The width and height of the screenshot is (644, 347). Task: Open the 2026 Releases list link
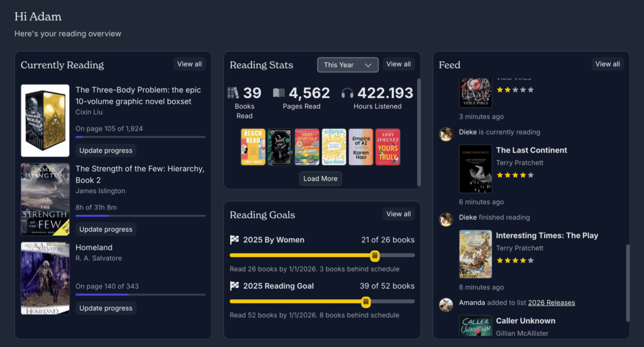551,303
